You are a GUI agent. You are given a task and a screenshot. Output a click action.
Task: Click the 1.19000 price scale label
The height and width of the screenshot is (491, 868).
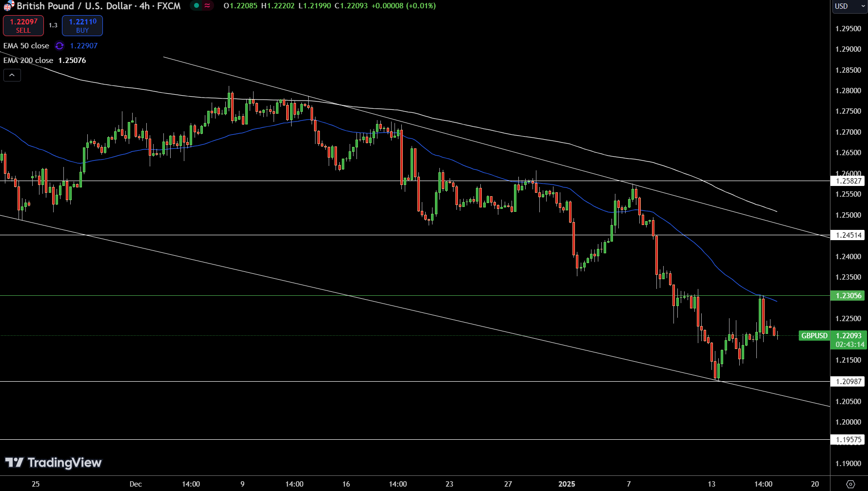[848, 464]
